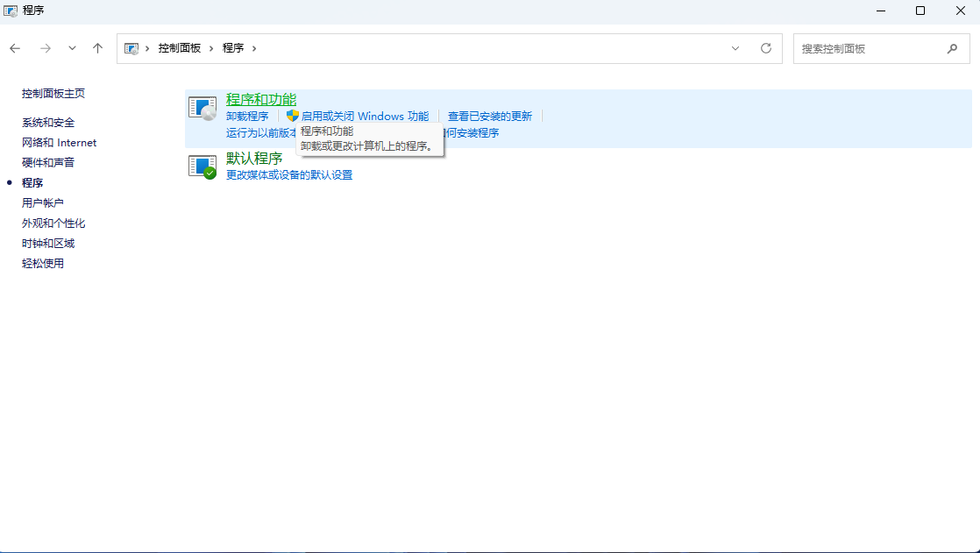Go to 网络和 Internet category
The image size is (980, 553).
[60, 143]
